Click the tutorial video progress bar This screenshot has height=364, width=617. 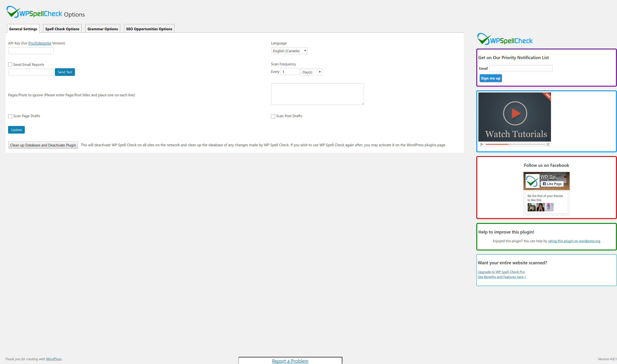click(515, 144)
